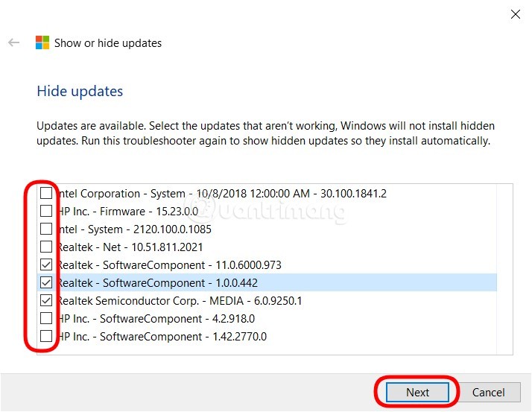
Task: Check HP Inc. SoftwareComponent 4.2.918.0 checkbox
Action: (x=46, y=319)
